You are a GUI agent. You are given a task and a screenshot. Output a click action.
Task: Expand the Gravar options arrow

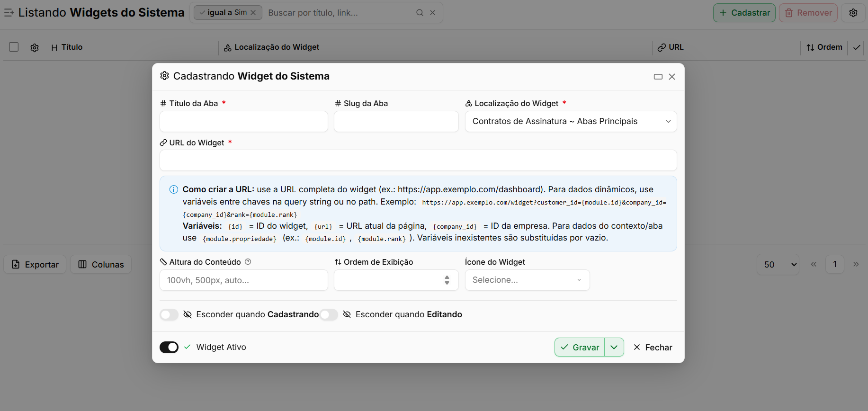614,347
